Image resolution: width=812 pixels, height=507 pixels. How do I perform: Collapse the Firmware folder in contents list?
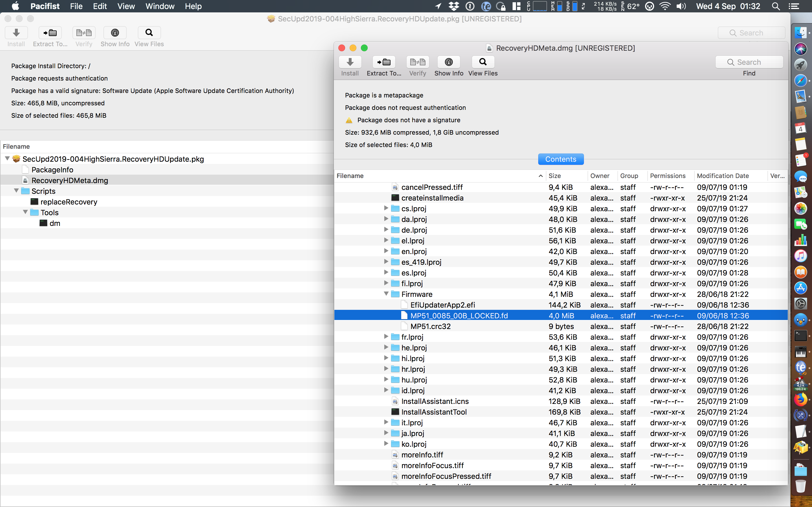point(385,294)
